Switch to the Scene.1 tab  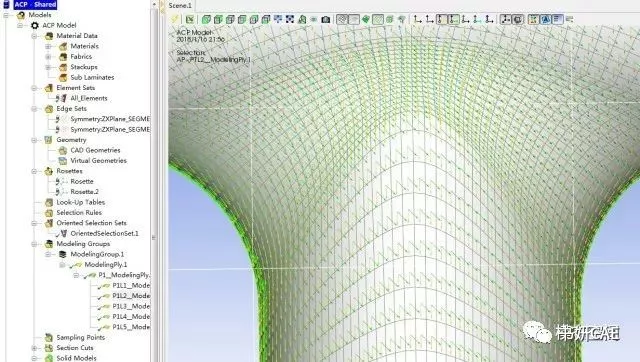[x=180, y=5]
